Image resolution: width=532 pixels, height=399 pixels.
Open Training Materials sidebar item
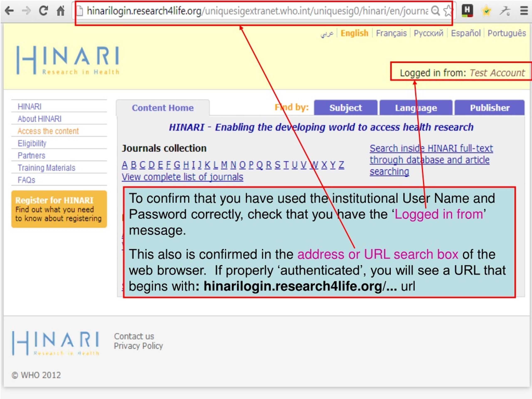47,168
